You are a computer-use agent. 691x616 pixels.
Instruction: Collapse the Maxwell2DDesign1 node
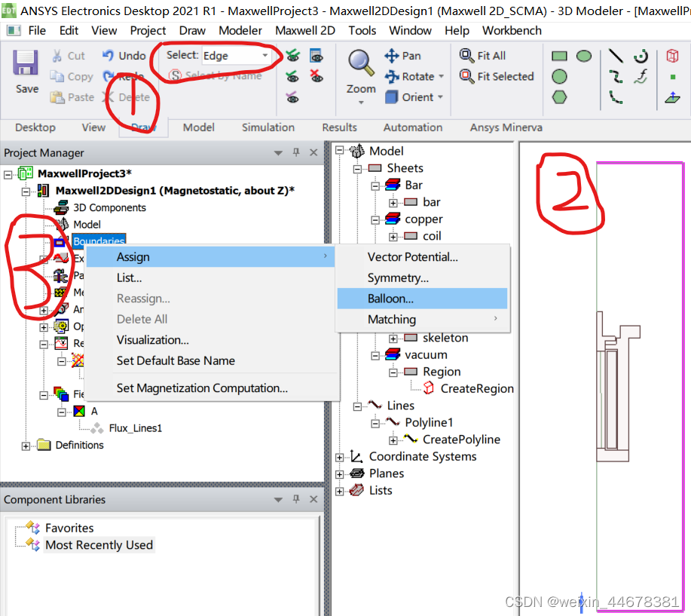coord(26,192)
